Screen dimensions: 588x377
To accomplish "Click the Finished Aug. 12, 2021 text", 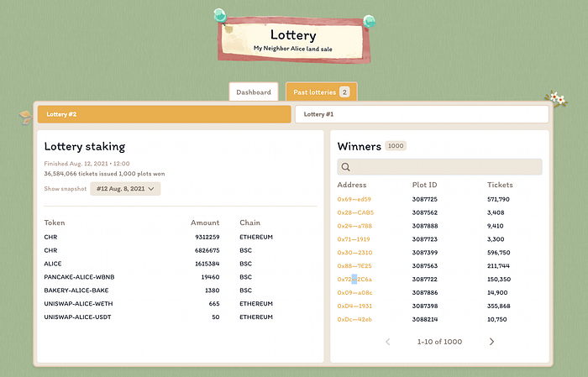I will pos(87,164).
